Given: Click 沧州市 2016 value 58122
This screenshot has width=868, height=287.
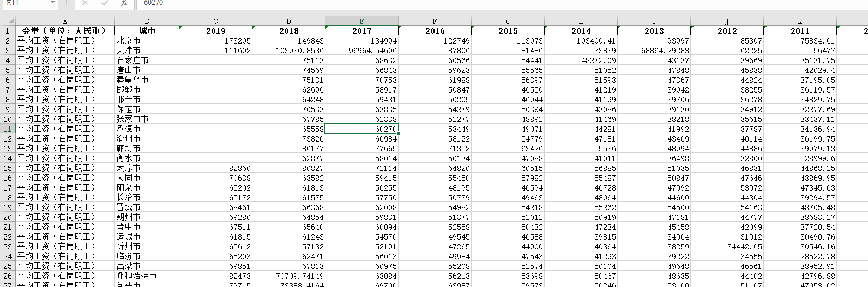Looking at the screenshot, I should coord(435,138).
